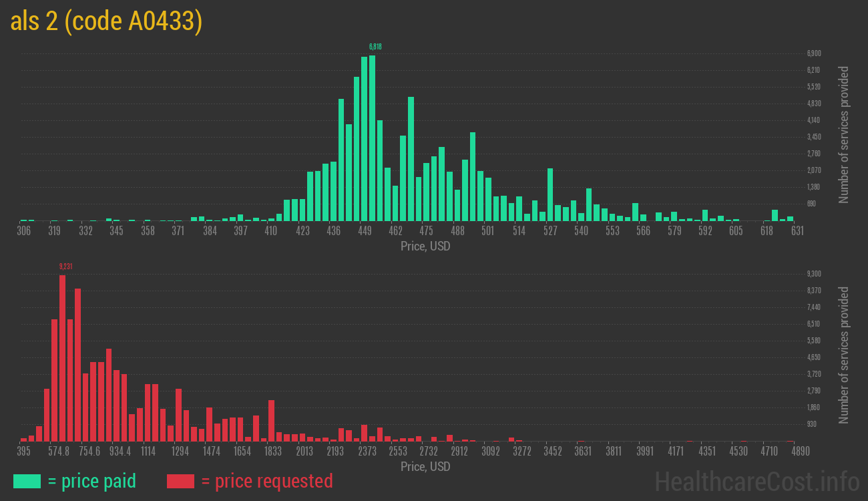Click the tallest red bar labeled 9,231
This screenshot has height=501, width=868.
pyautogui.click(x=62, y=357)
